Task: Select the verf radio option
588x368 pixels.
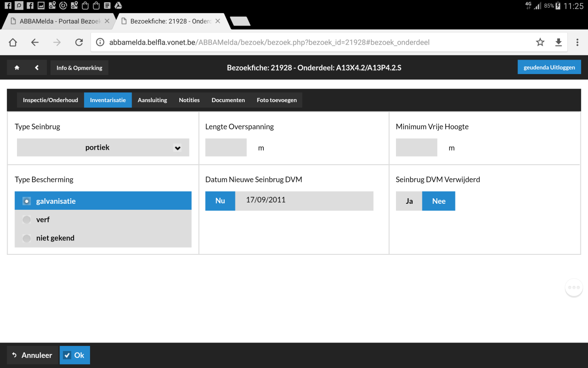Action: pyautogui.click(x=103, y=220)
